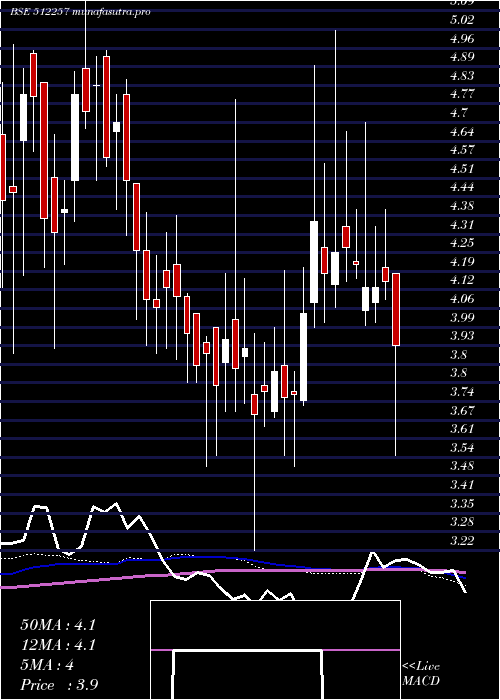Select the 3.99 price label
The width and height of the screenshot is (500, 700).
(462, 317)
